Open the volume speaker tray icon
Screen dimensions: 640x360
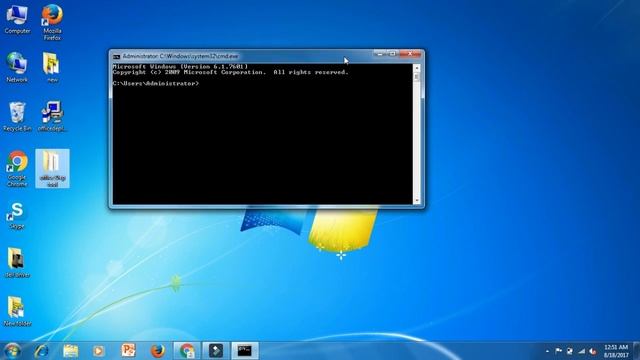pyautogui.click(x=593, y=351)
